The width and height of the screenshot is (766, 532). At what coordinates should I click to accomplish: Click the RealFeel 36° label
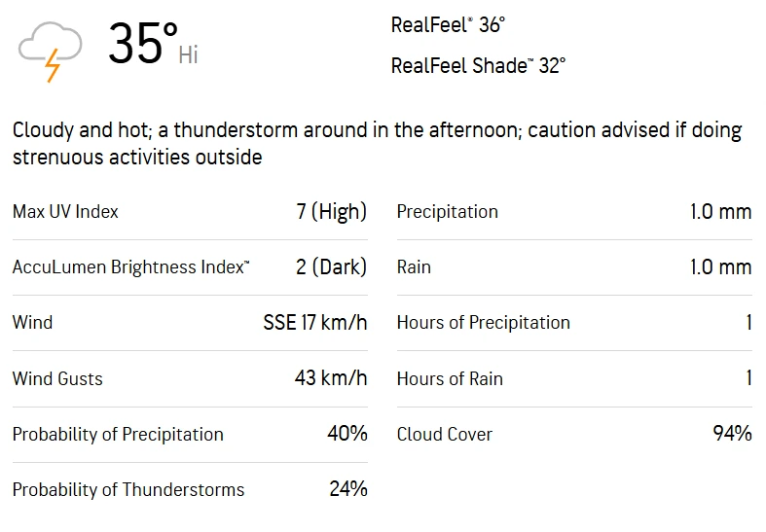(x=448, y=25)
